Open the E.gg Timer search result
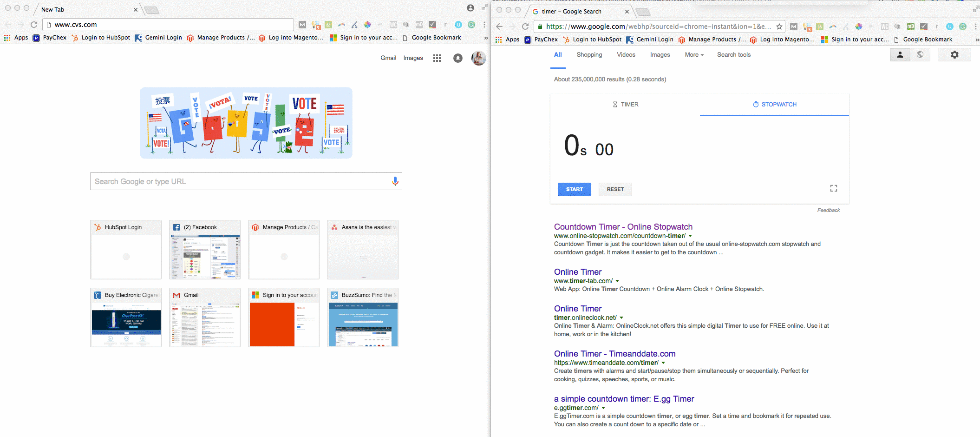Screen dimensions: 980x437 click(x=624, y=399)
